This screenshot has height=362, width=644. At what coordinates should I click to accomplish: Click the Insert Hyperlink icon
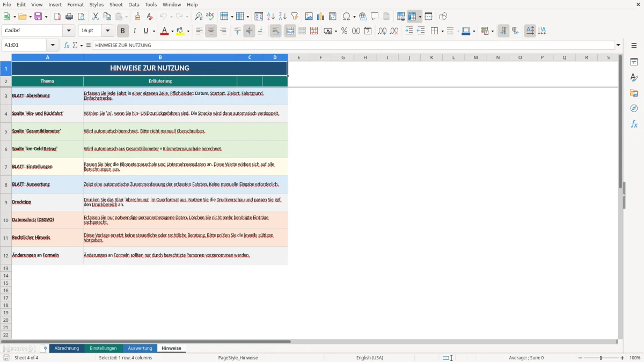point(363,17)
